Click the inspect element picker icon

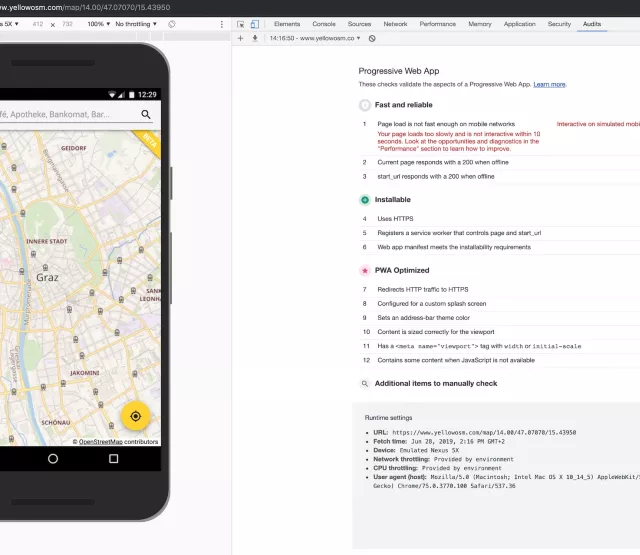point(241,23)
